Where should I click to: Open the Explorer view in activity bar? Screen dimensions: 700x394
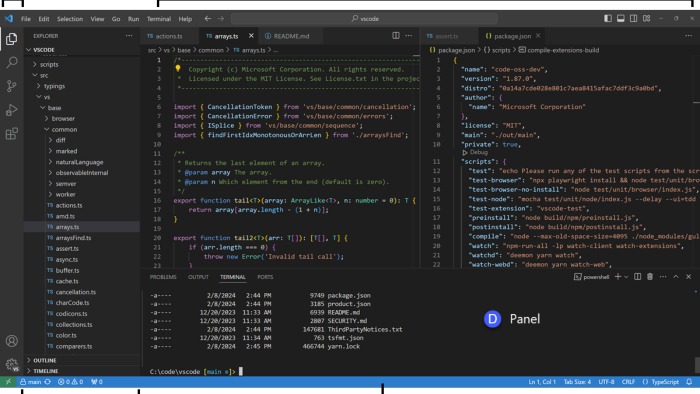click(12, 39)
